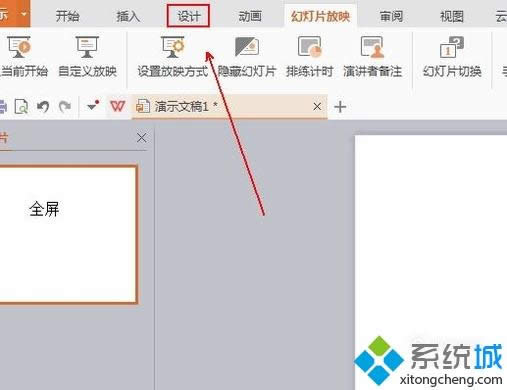The height and width of the screenshot is (390, 507).
Task: Open 演讲者备注 speaker notes
Action: coord(372,57)
